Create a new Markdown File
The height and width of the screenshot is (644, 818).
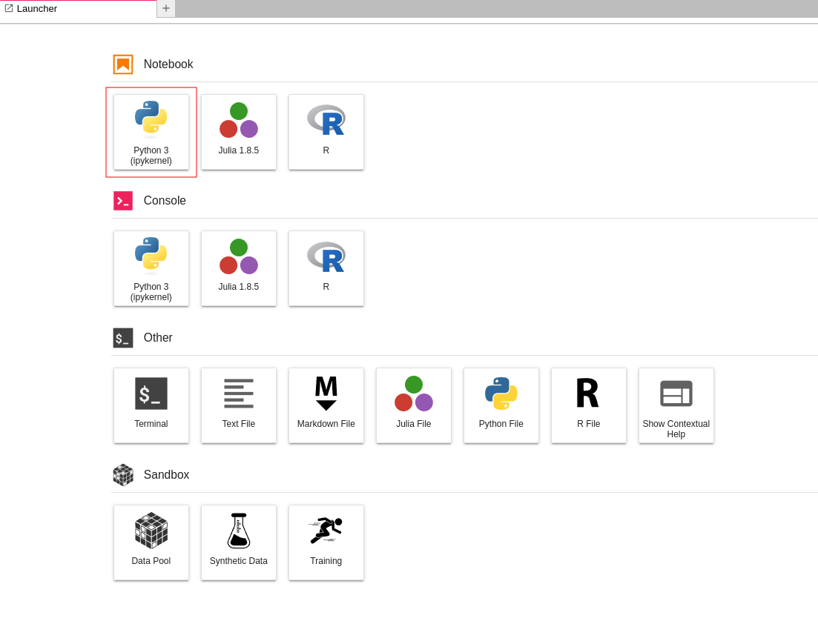[x=326, y=405]
